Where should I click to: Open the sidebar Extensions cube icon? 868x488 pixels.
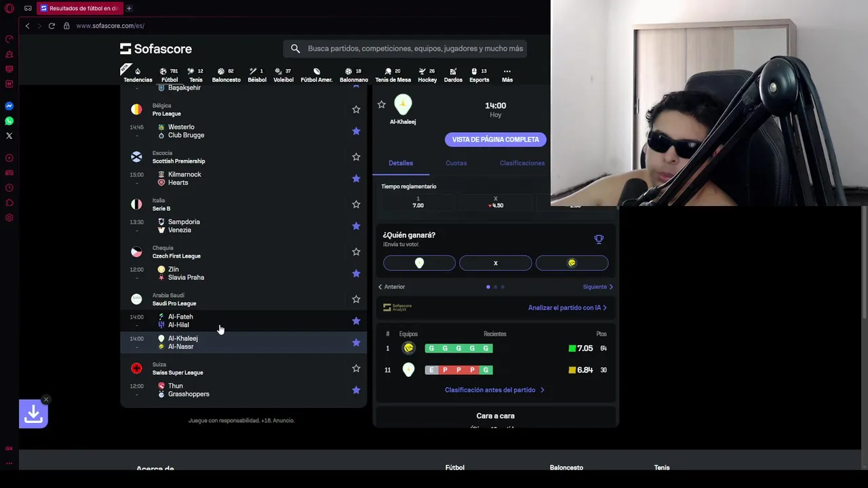pos(9,203)
